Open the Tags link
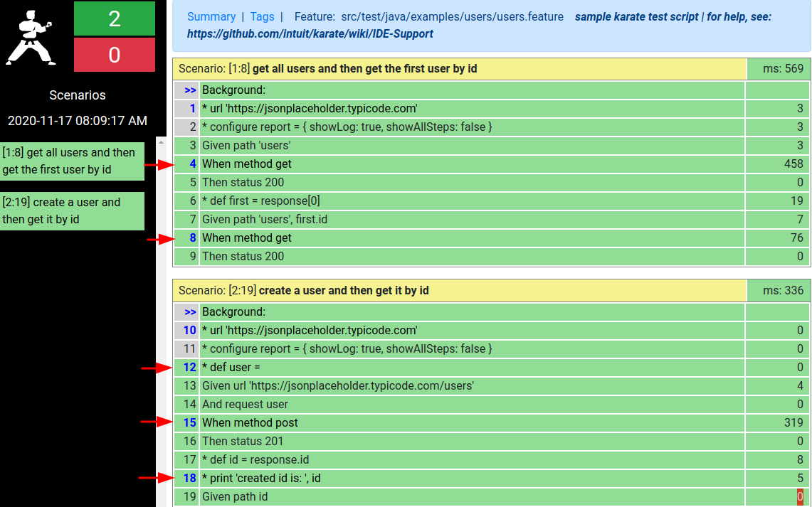 [262, 16]
